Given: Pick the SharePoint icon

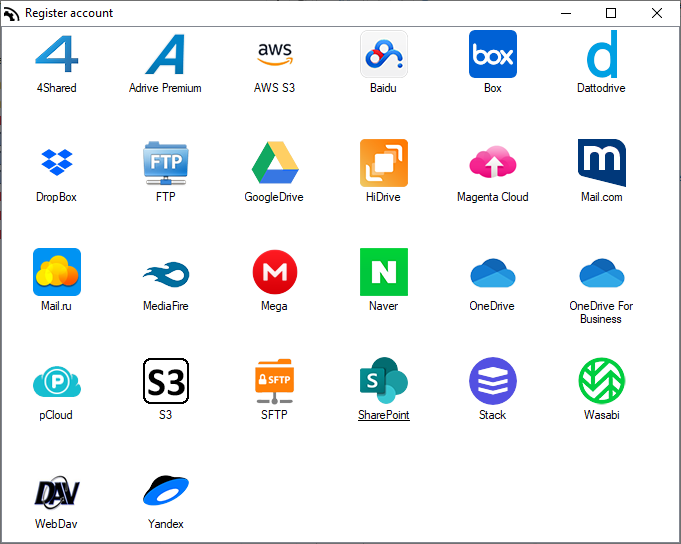Looking at the screenshot, I should (383, 381).
